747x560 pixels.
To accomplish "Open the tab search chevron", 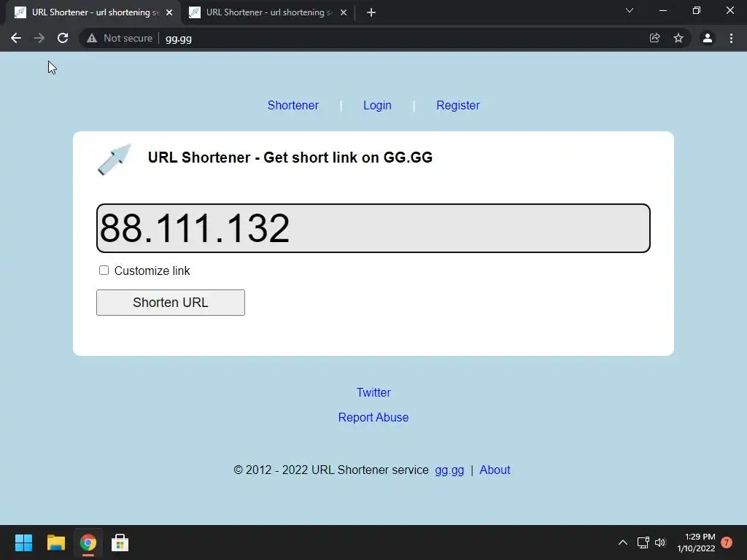I will click(x=630, y=10).
